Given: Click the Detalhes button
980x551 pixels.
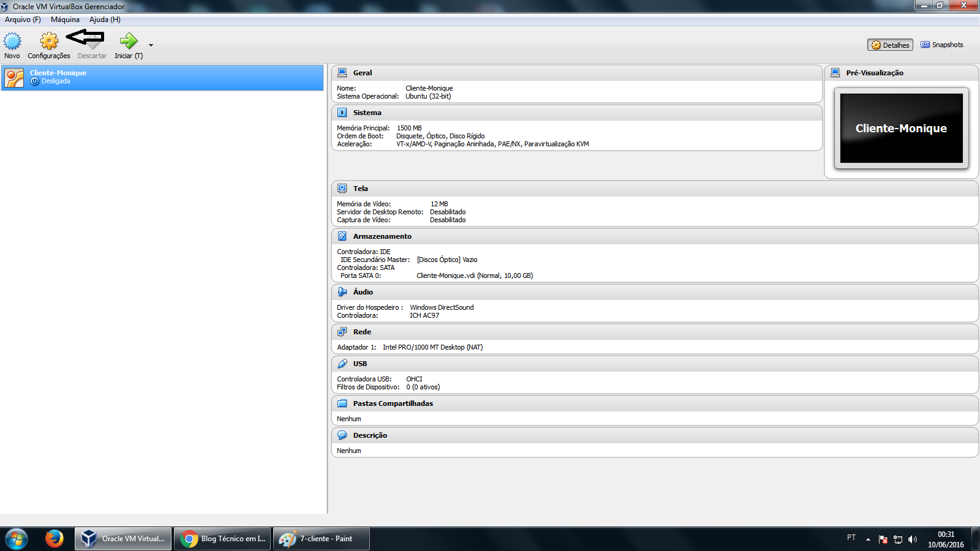Looking at the screenshot, I should (x=890, y=45).
